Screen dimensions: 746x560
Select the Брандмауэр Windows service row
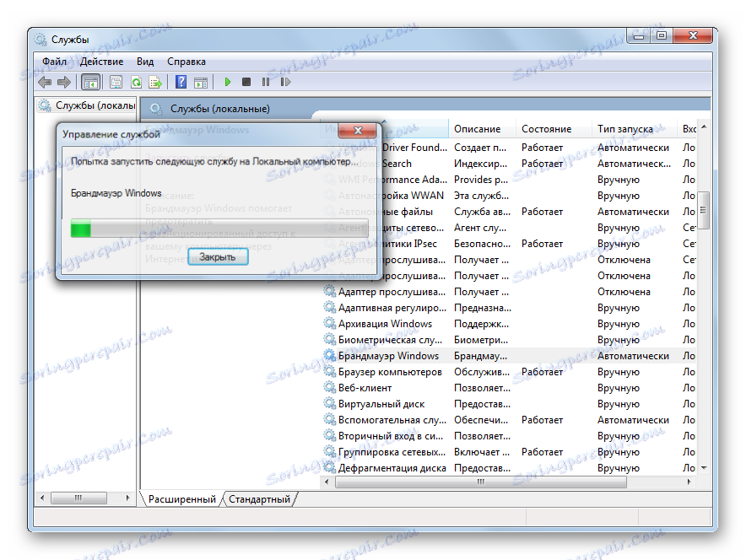coord(509,356)
